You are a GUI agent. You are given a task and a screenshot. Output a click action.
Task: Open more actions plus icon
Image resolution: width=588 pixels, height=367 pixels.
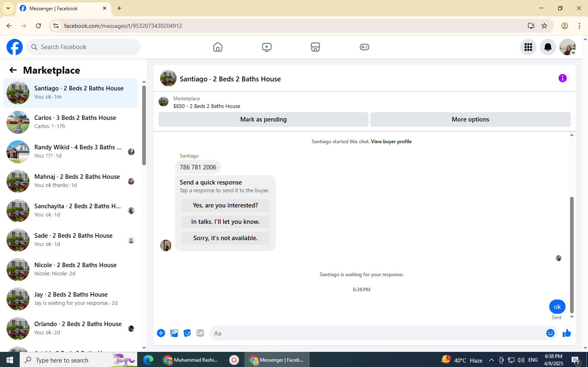coord(161,333)
